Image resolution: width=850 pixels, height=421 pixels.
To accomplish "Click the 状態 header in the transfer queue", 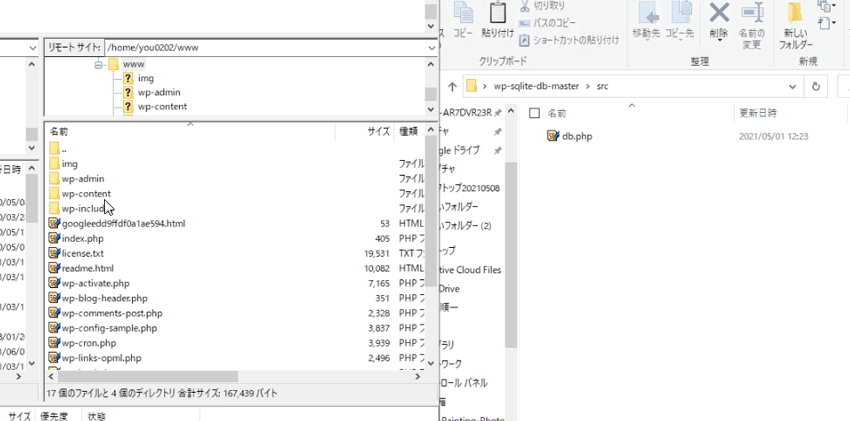I will coord(96,416).
